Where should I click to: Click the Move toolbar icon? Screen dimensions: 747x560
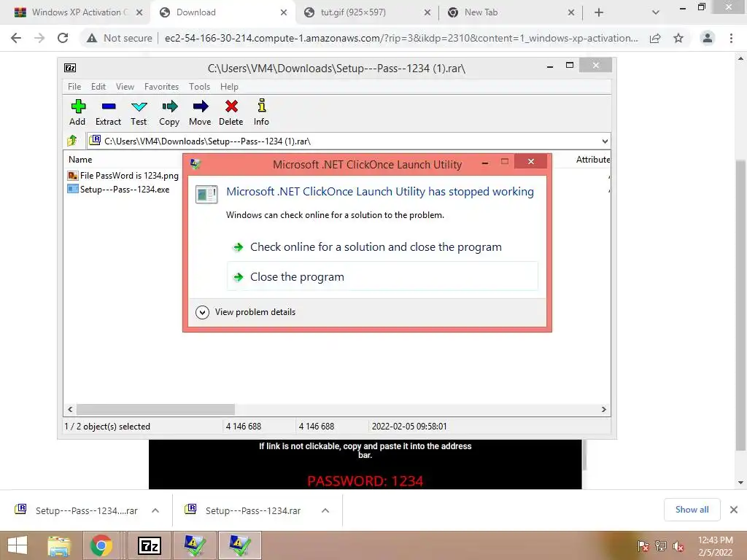coord(200,106)
